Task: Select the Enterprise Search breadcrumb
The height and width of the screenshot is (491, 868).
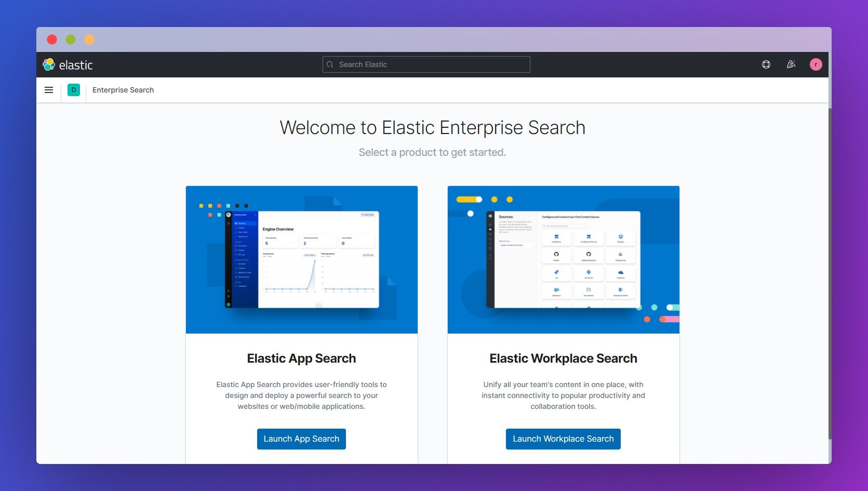Action: click(123, 90)
